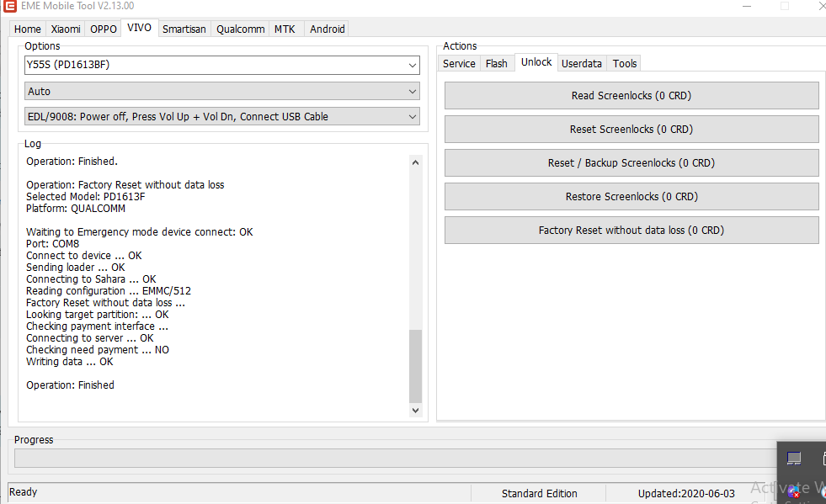This screenshot has height=504, width=826.
Task: Minimize the EME Mobile Tool window
Action: pos(747,6)
